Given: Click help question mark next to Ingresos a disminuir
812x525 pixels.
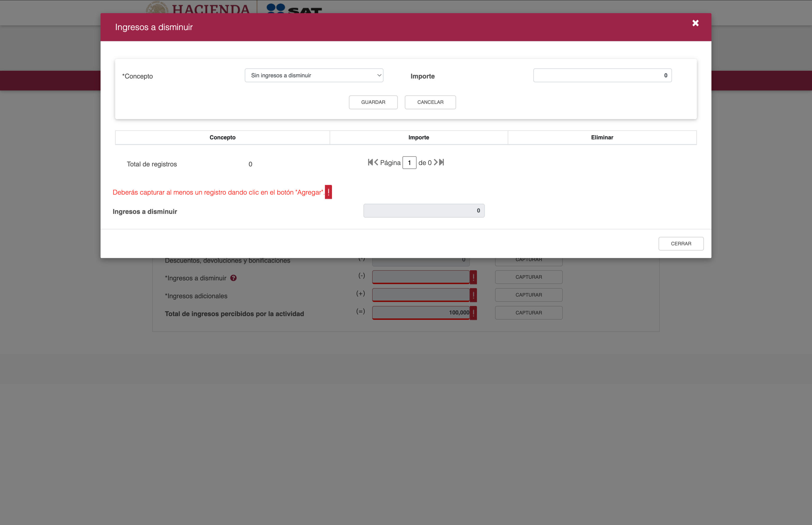Looking at the screenshot, I should coord(233,278).
